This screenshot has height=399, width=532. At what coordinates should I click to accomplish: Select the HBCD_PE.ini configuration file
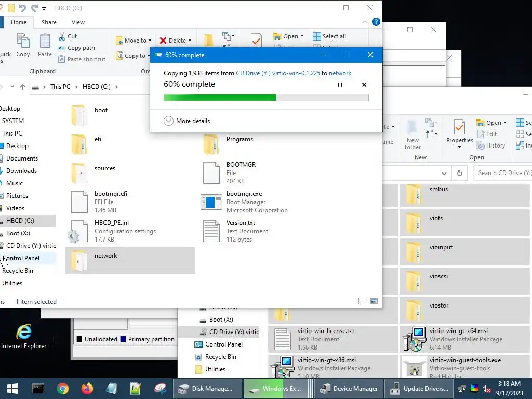tap(129, 231)
